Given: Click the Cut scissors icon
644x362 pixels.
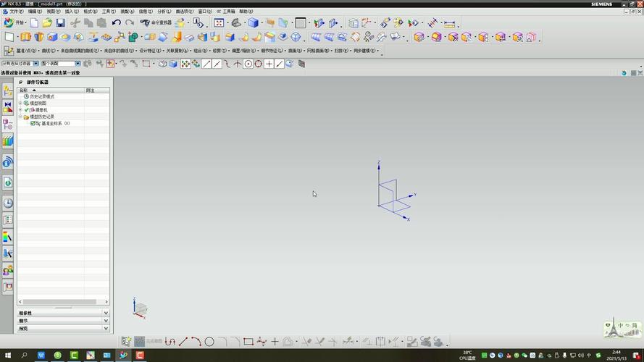Looking at the screenshot, I should tap(75, 23).
